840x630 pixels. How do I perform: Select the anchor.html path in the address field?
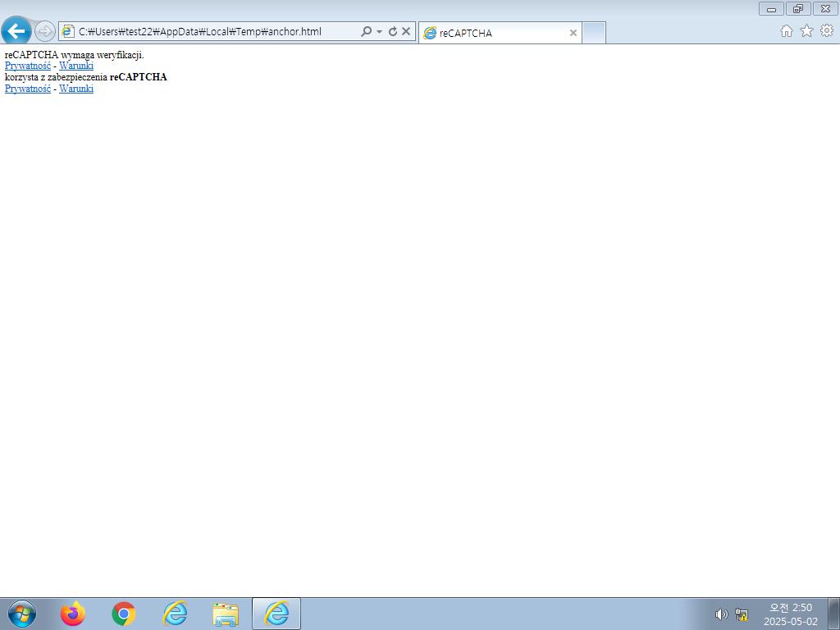point(200,32)
